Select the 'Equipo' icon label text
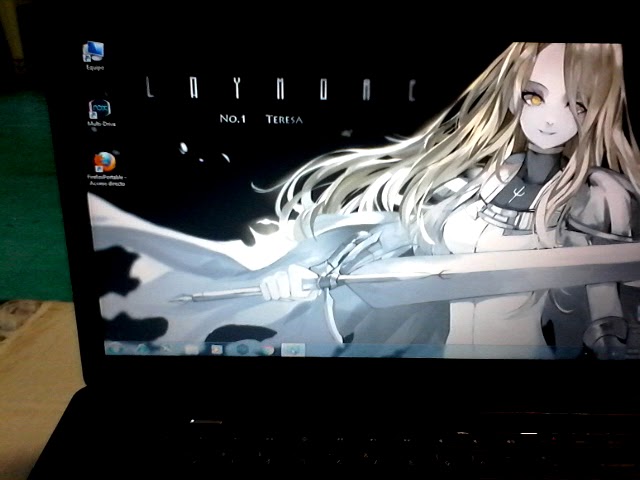The image size is (640, 480). (95, 68)
